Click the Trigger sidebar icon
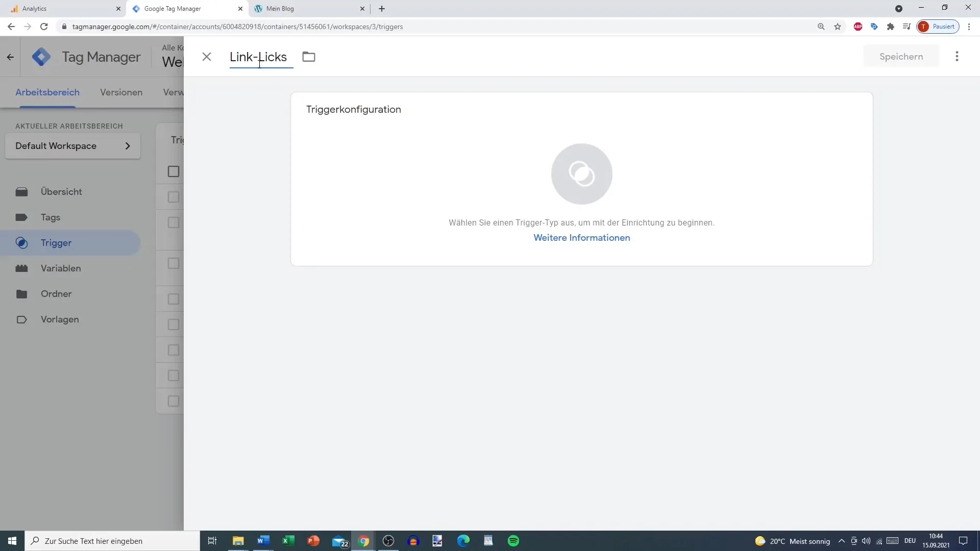This screenshot has height=551, width=980. pyautogui.click(x=21, y=242)
